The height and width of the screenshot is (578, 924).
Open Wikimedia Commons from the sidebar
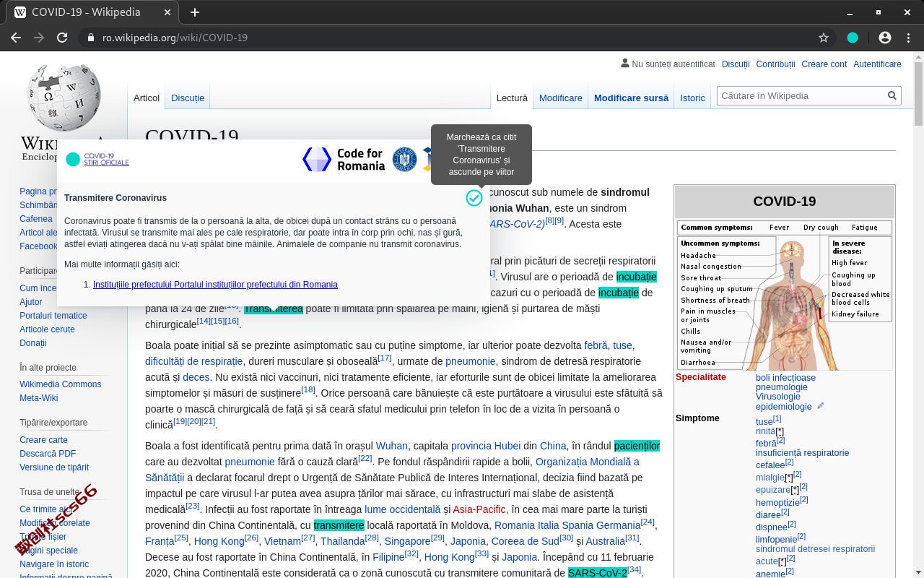tap(61, 384)
